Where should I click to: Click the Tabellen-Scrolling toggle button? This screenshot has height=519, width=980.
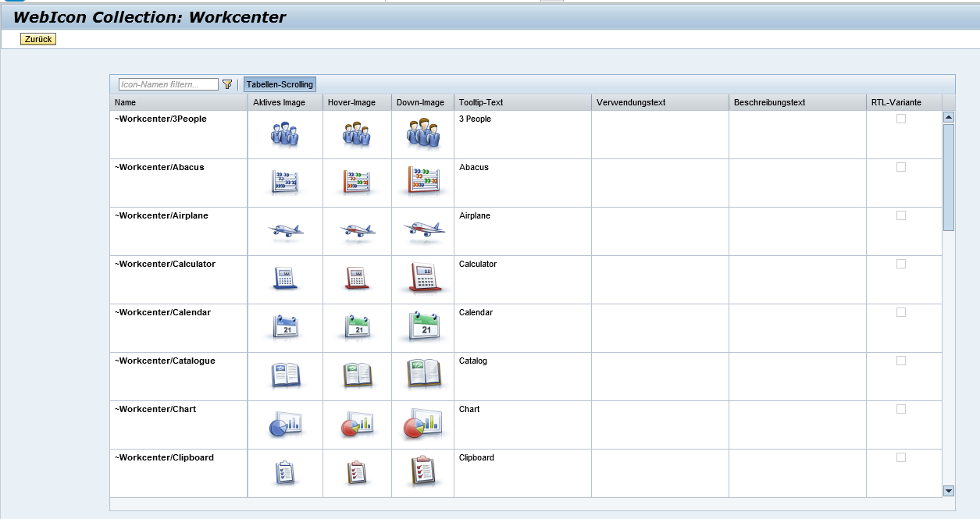[279, 84]
